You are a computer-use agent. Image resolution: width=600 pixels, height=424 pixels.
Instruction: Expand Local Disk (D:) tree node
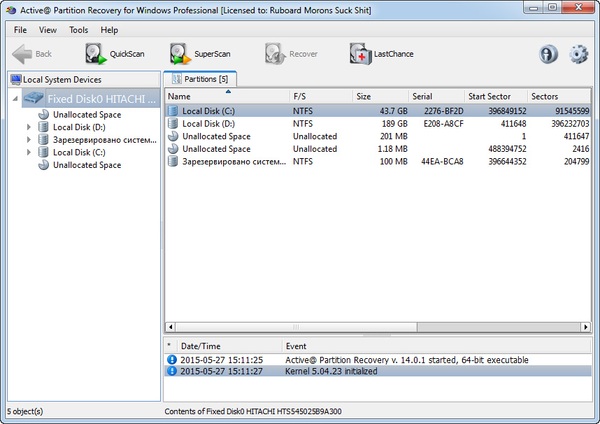28,127
